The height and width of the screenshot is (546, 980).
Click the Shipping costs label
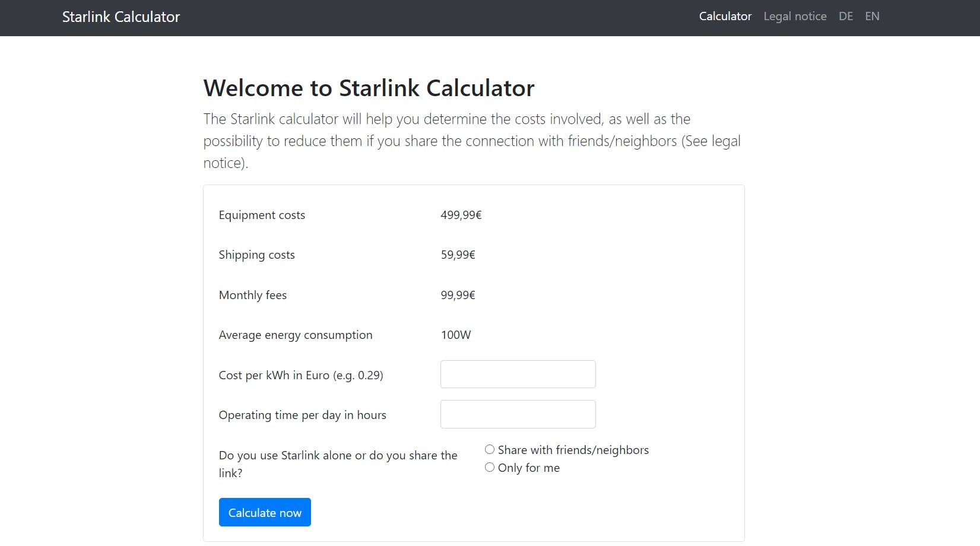(256, 255)
